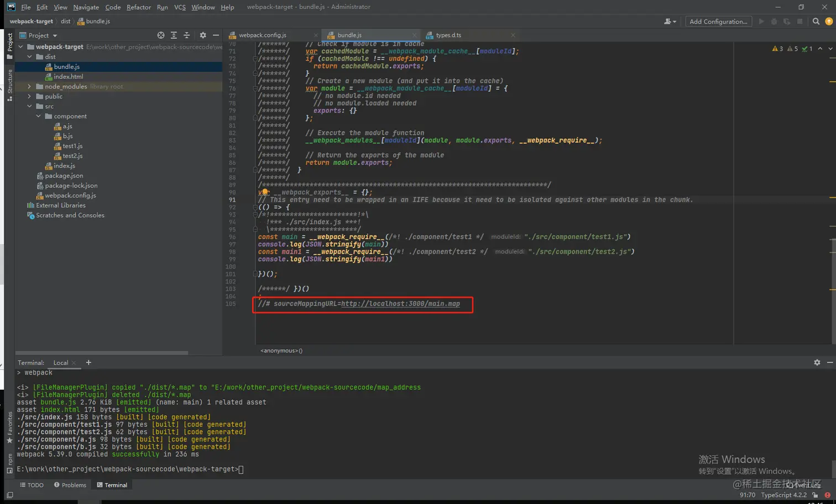Click the webpack-target breadcrumb
The image size is (836, 504).
pos(32,22)
